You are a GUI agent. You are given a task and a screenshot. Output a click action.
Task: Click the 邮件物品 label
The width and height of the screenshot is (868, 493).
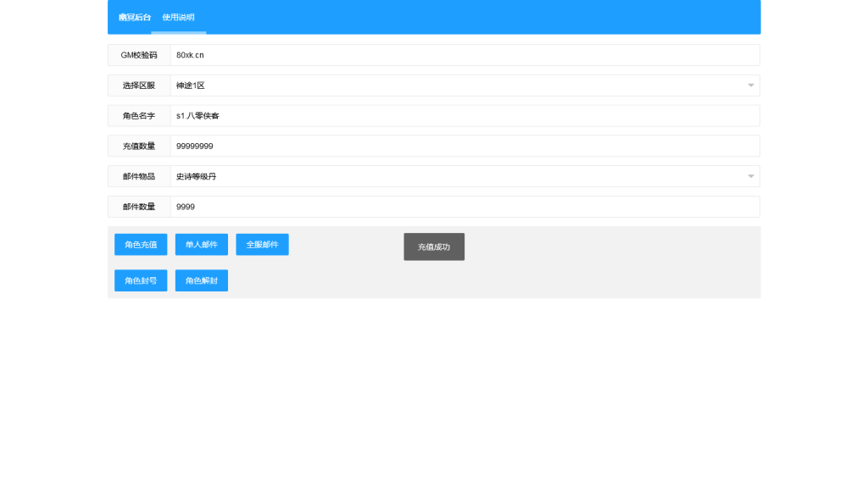tap(139, 176)
